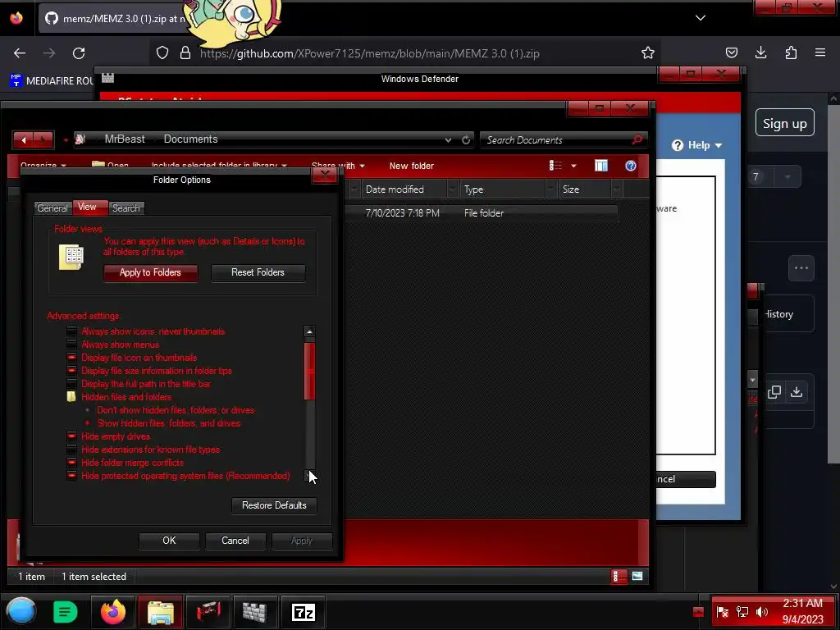The height and width of the screenshot is (630, 840).
Task: Toggle Hide protected operating system files
Action: [71, 476]
